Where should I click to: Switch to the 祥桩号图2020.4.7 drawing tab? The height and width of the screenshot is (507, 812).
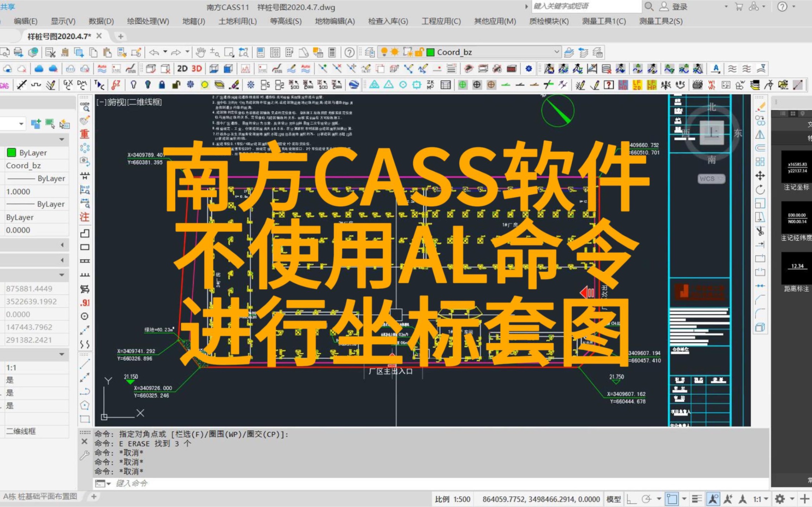coord(59,36)
